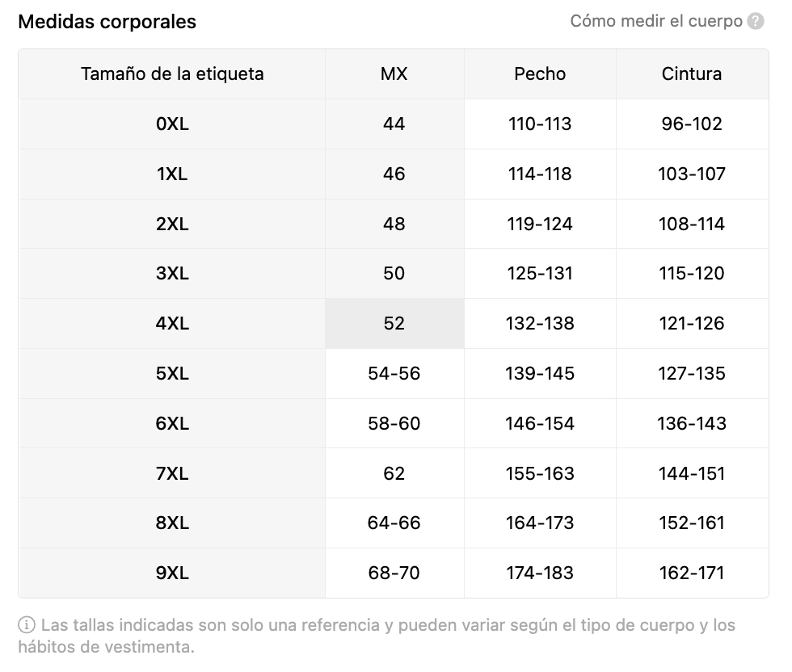Click the Pecho column header
The width and height of the screenshot is (792, 672).
point(540,74)
